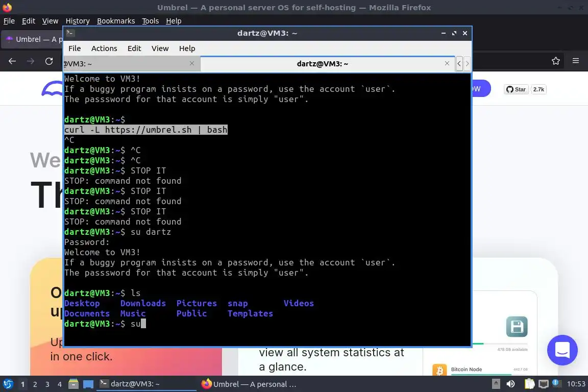The image size is (588, 392).
Task: Open terminal's Edit menu
Action: [x=134, y=48]
